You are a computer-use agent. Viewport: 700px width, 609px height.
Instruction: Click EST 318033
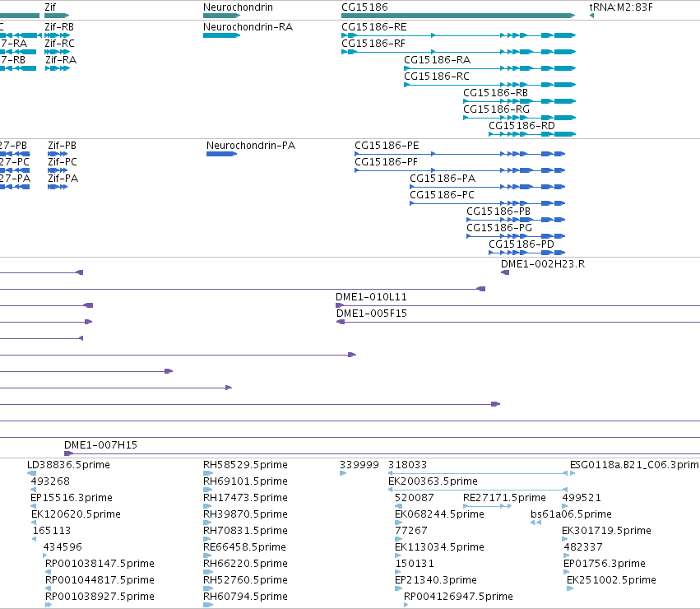point(407,465)
